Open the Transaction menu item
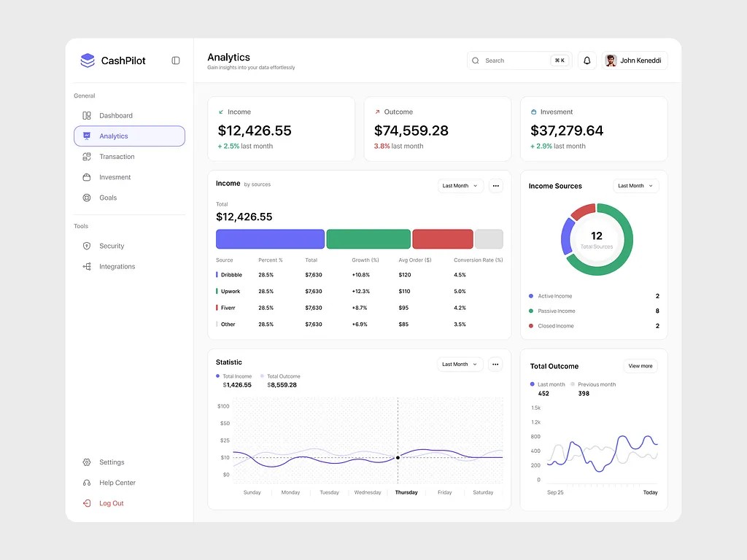Screen dimensions: 747x560 (x=117, y=157)
